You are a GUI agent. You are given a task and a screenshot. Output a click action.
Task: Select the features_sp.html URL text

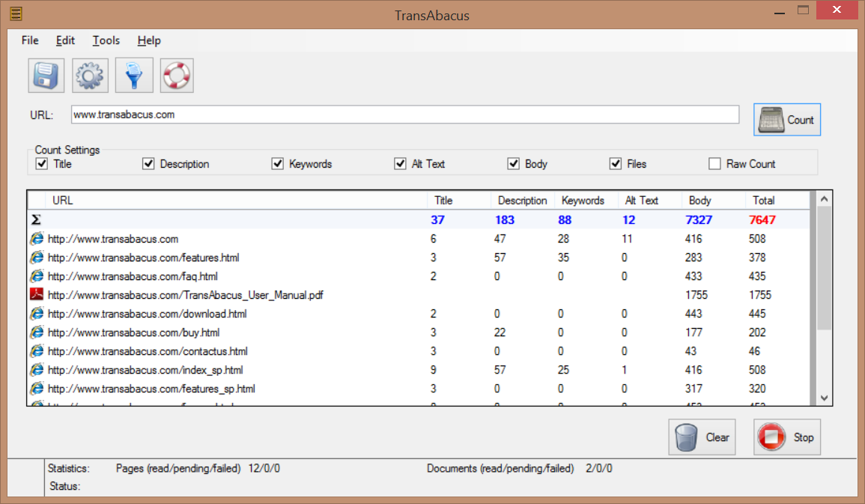coord(151,389)
